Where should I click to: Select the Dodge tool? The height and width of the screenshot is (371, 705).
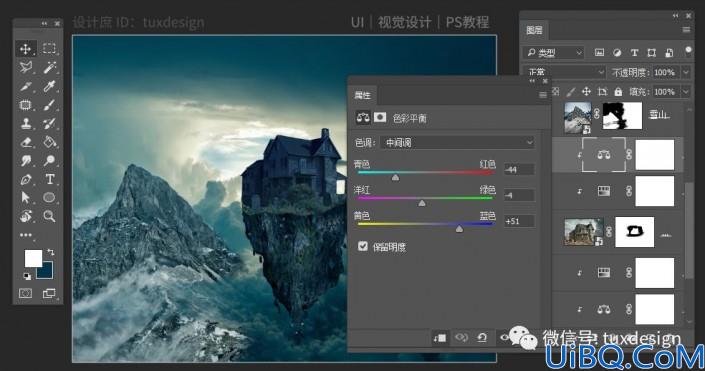[x=49, y=161]
